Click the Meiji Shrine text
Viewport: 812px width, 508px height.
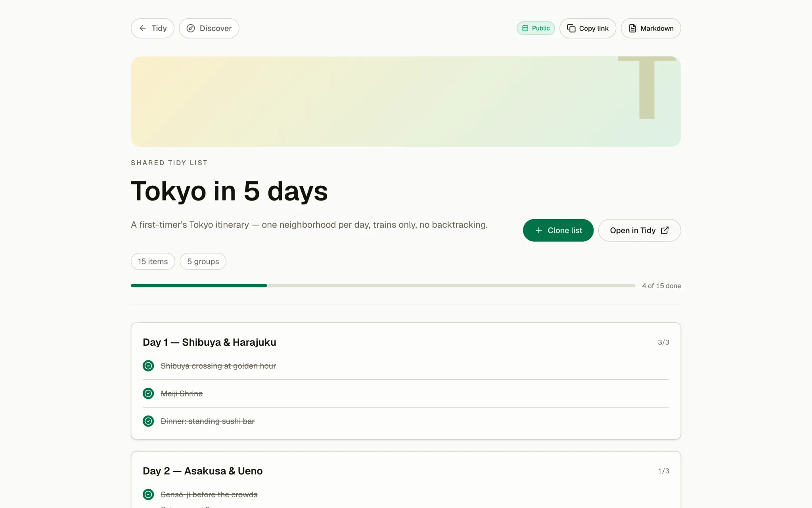click(x=182, y=394)
